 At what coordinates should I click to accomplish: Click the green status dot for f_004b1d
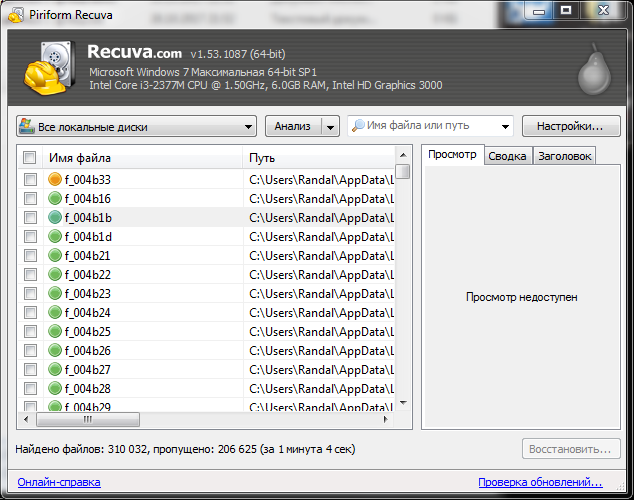click(55, 236)
